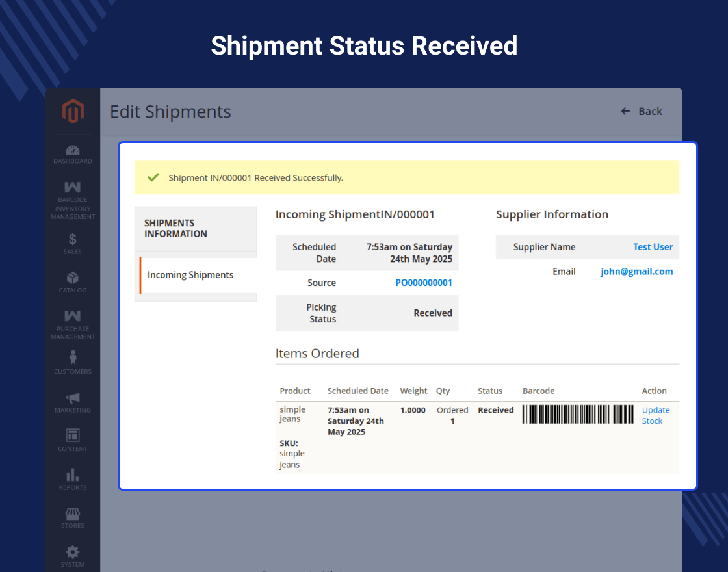This screenshot has width=728, height=572.
Task: Click the Magento logo icon
Action: (x=73, y=112)
